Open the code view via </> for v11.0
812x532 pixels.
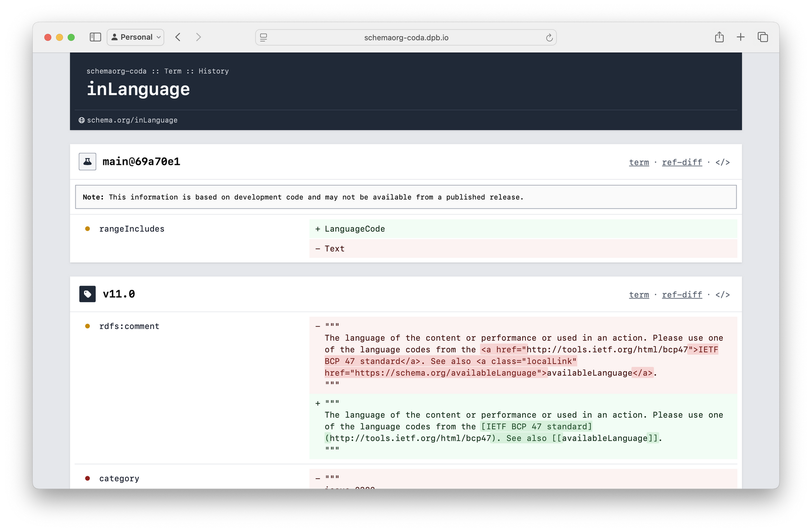point(723,295)
